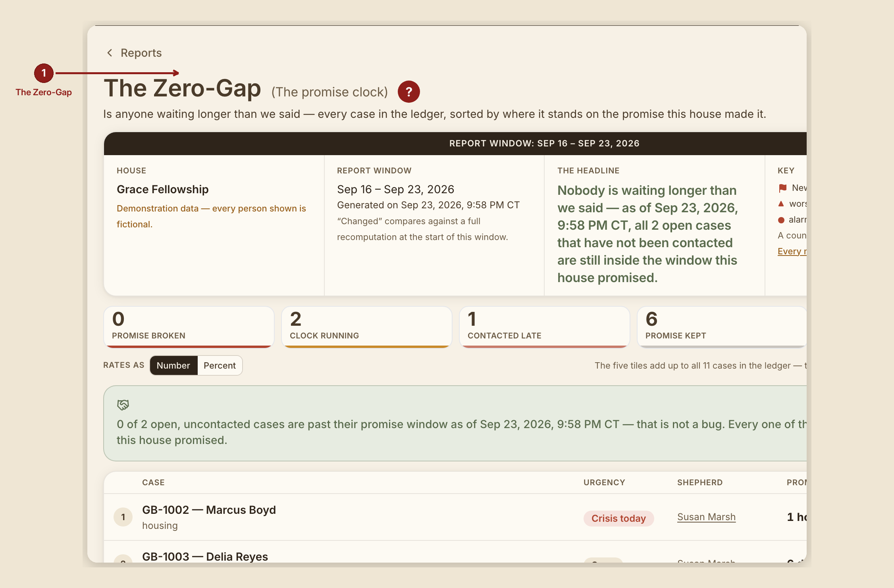Click the '0 of 2 open, uncontacted cases' message
894x588 pixels.
(x=462, y=432)
